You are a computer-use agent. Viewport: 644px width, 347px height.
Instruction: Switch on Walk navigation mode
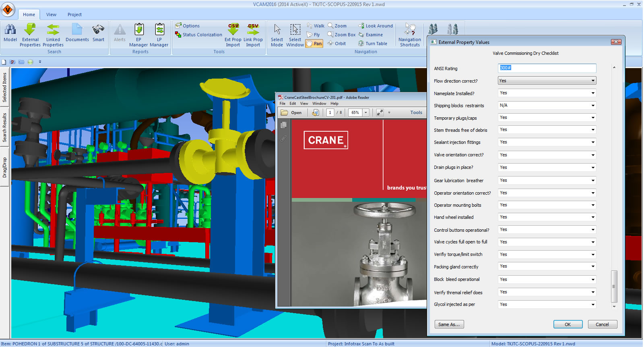pyautogui.click(x=316, y=26)
